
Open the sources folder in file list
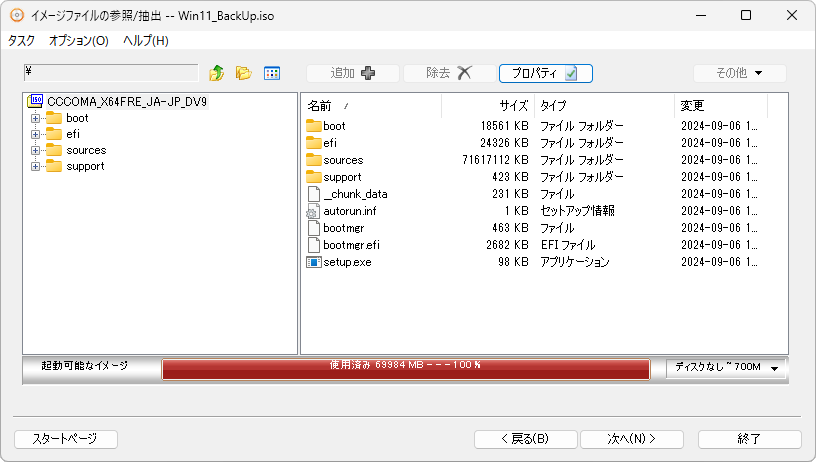coord(343,160)
